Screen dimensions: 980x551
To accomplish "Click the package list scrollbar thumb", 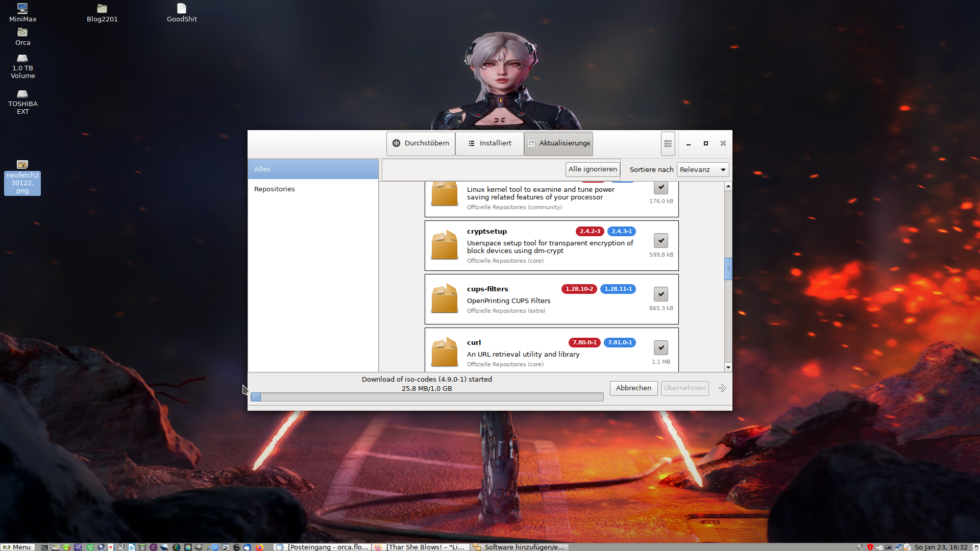I will [728, 269].
